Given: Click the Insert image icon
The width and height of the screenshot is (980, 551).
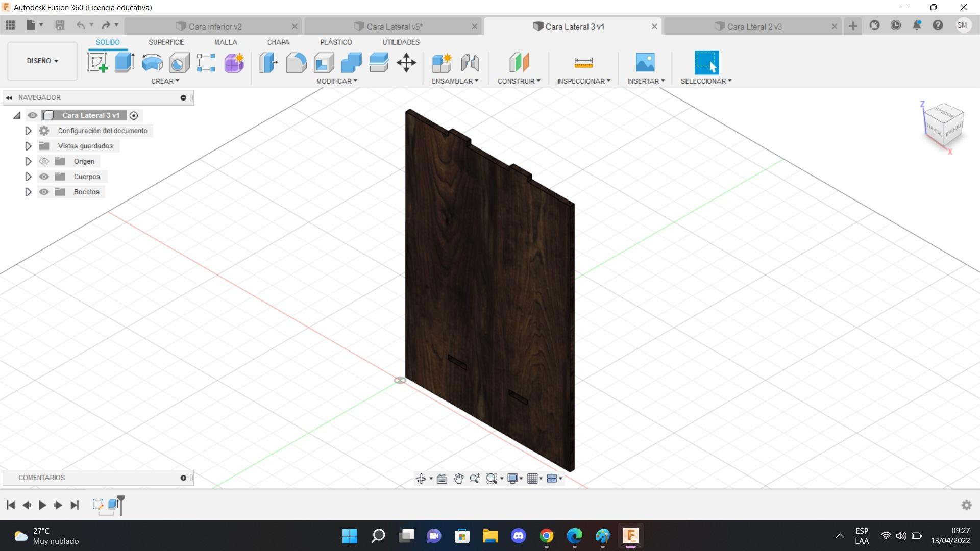Looking at the screenshot, I should [x=645, y=63].
